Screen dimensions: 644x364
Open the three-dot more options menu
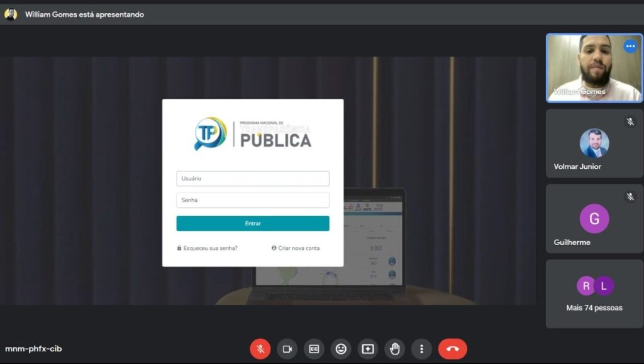(x=422, y=349)
